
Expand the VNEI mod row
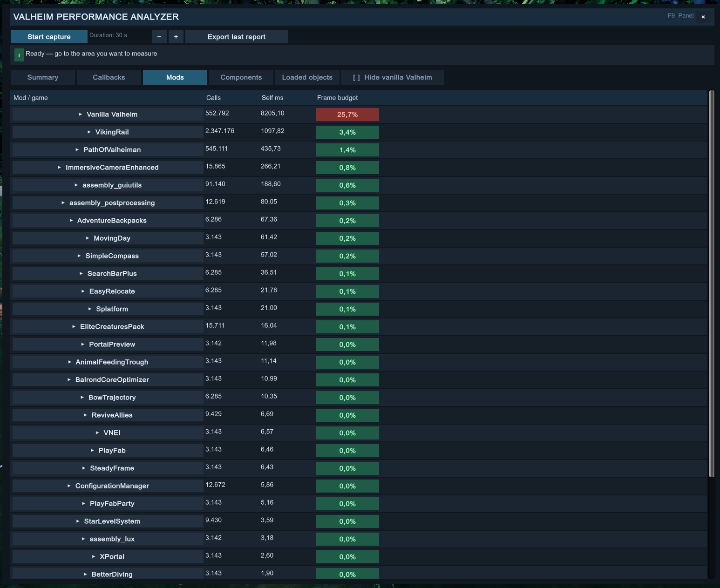coord(108,433)
